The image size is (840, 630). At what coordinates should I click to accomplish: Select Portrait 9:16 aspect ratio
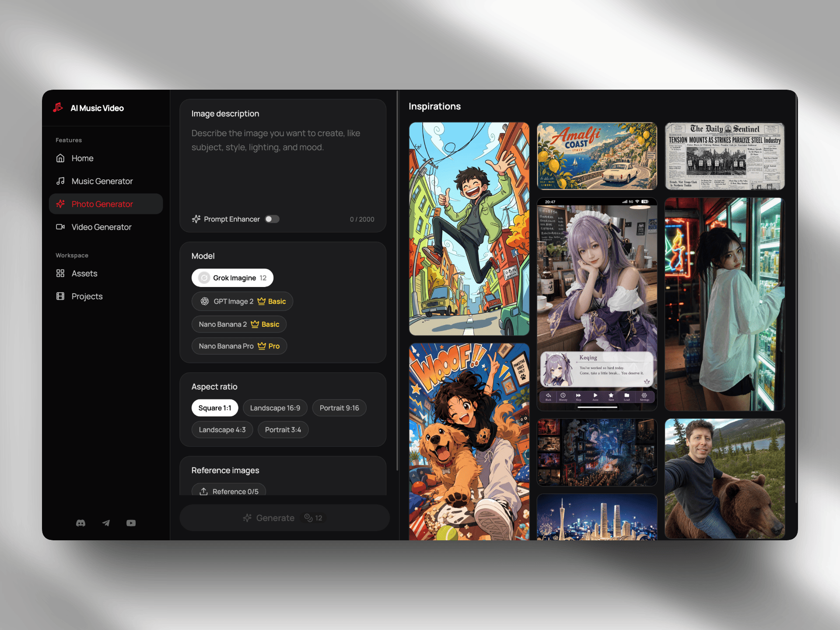pos(339,408)
